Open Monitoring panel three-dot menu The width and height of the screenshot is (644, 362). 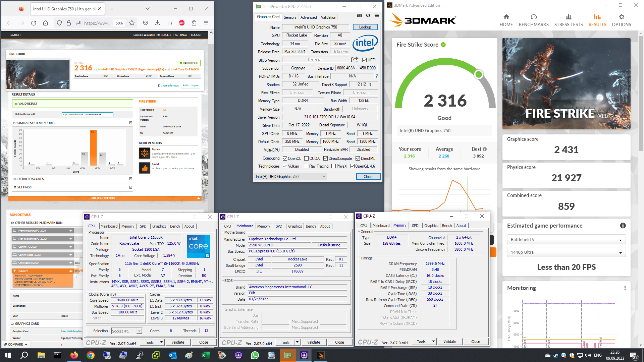625,288
